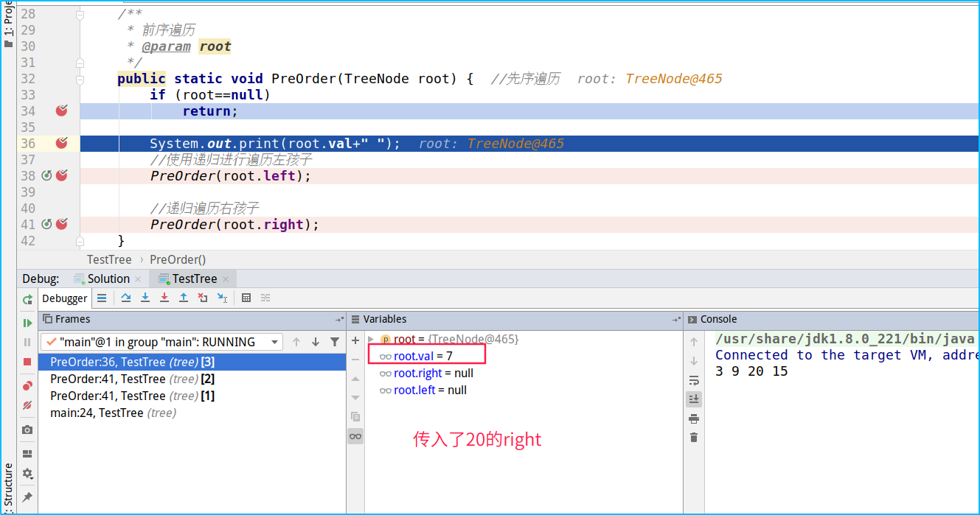The width and height of the screenshot is (980, 515).
Task: Resume program execution
Action: pyautogui.click(x=27, y=323)
